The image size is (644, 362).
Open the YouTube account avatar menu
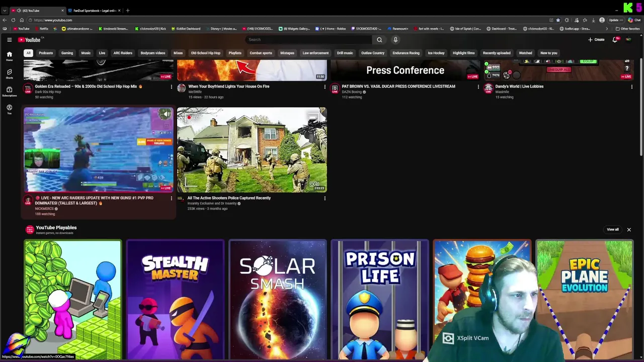click(x=628, y=40)
